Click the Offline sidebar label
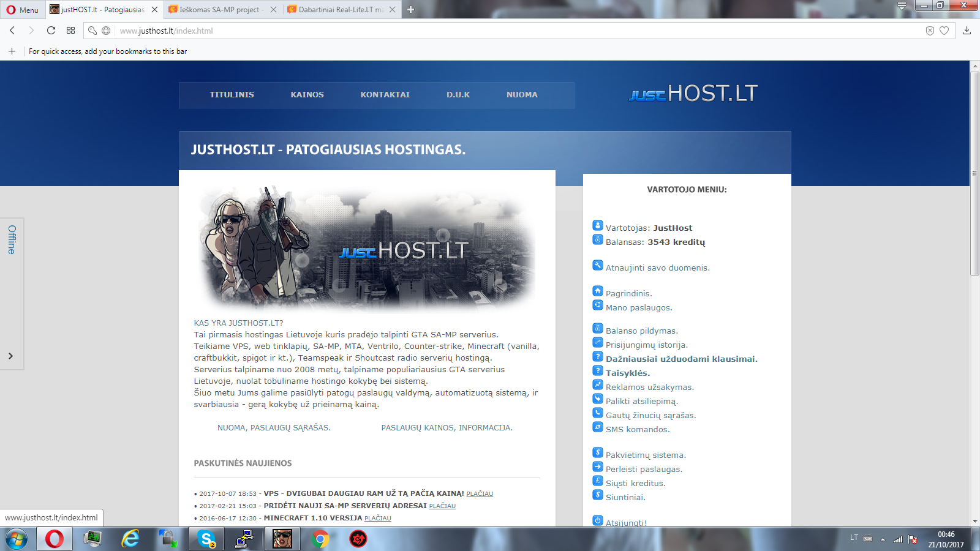 [12, 239]
